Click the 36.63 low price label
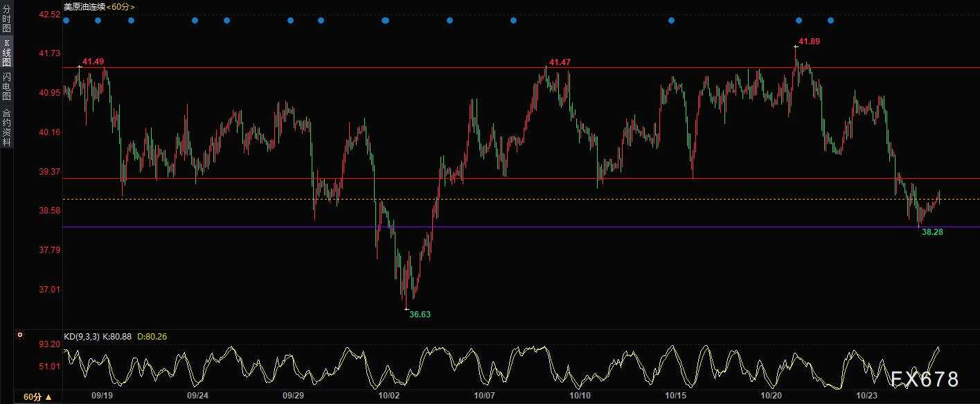The image size is (980, 404). point(420,314)
